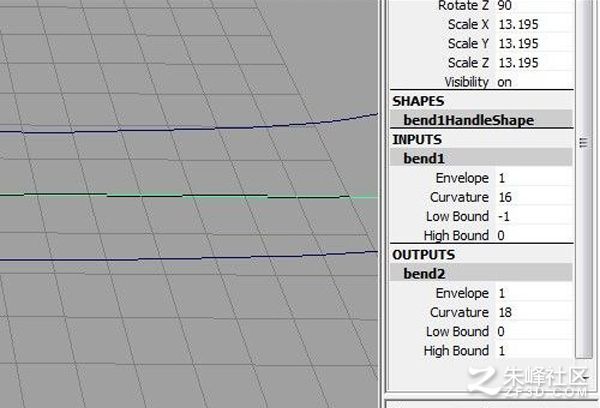Select Envelope label under bend2
The width and height of the screenshot is (600, 408).
[462, 293]
